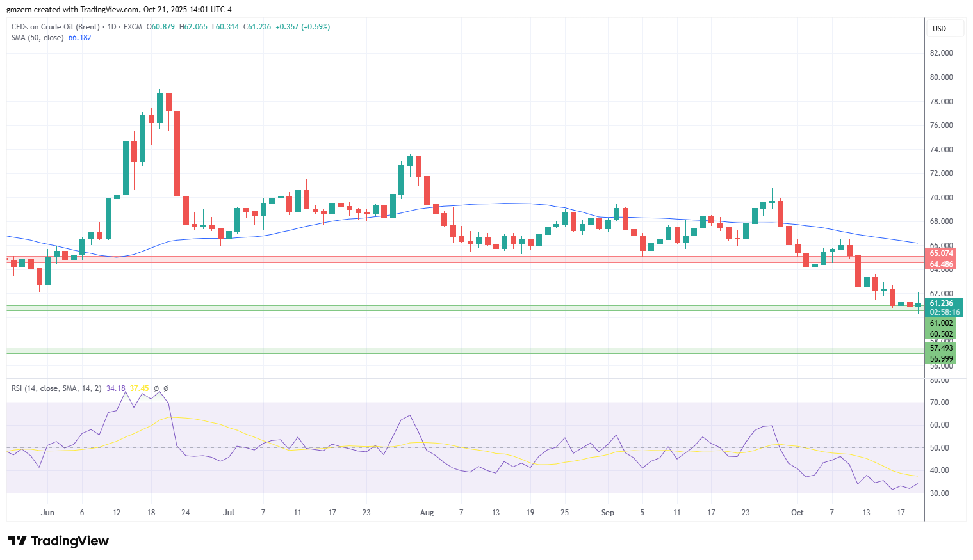This screenshot has height=560, width=973.
Task: Open the USD currency selector
Action: tap(945, 28)
